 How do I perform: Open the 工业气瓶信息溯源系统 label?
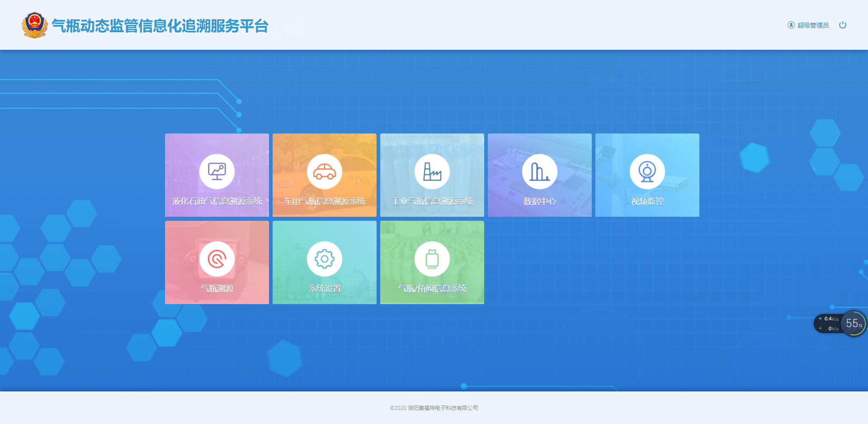(x=432, y=201)
